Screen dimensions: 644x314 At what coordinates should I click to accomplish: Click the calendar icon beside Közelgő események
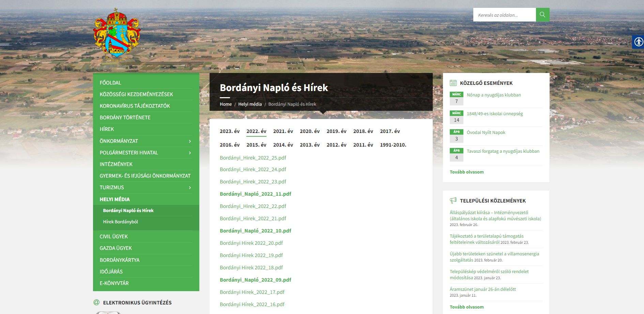453,83
